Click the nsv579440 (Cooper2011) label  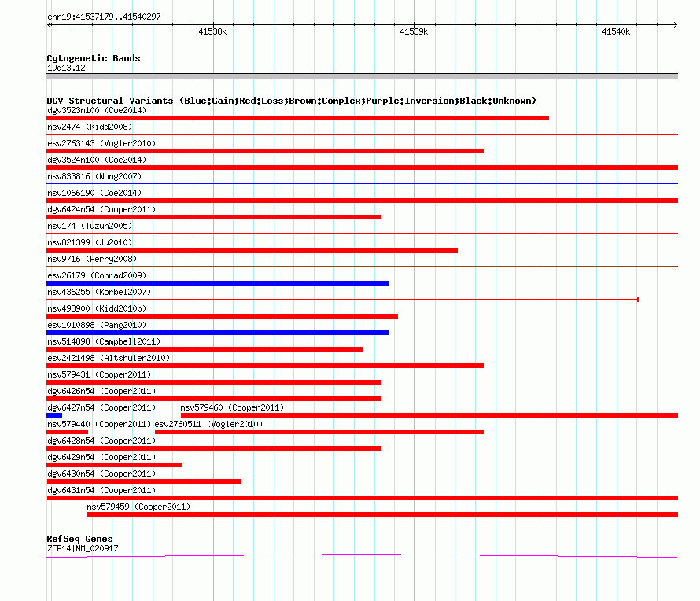pyautogui.click(x=99, y=424)
